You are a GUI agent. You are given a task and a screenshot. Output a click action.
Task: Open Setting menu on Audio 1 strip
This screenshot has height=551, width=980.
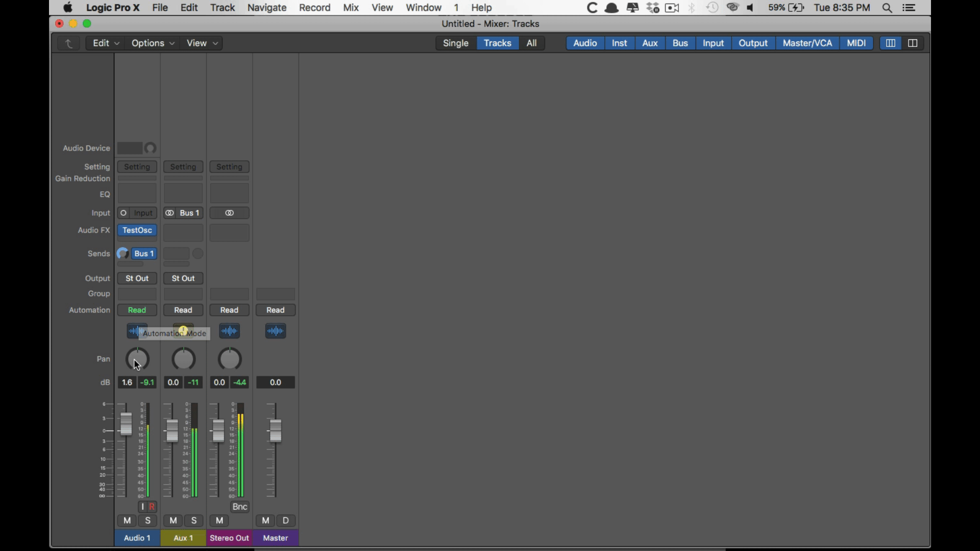point(137,167)
